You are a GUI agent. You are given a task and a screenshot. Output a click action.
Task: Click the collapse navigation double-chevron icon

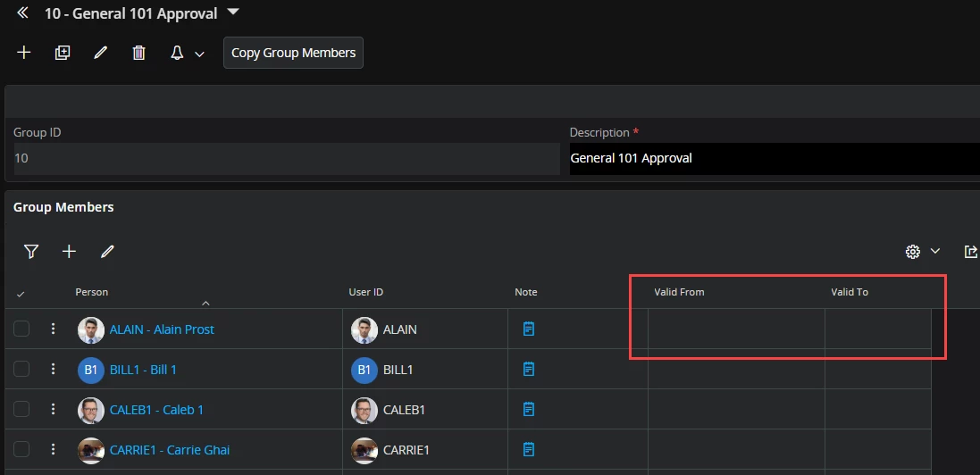click(x=23, y=13)
